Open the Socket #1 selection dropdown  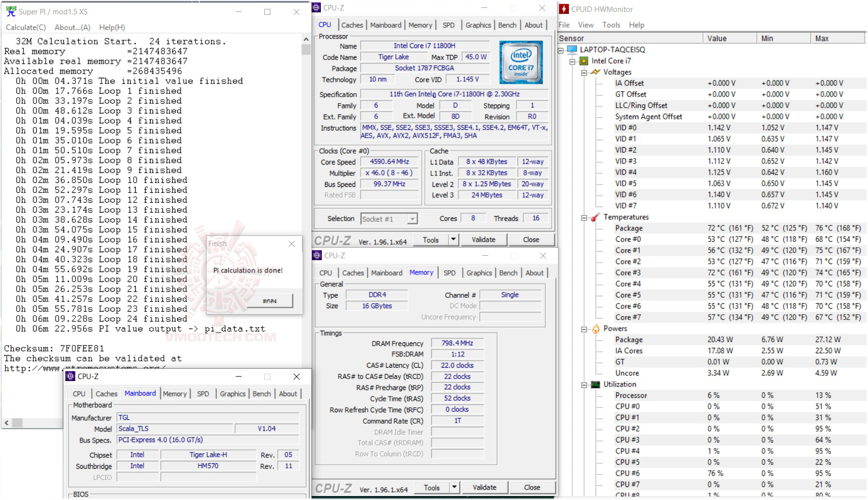[412, 219]
